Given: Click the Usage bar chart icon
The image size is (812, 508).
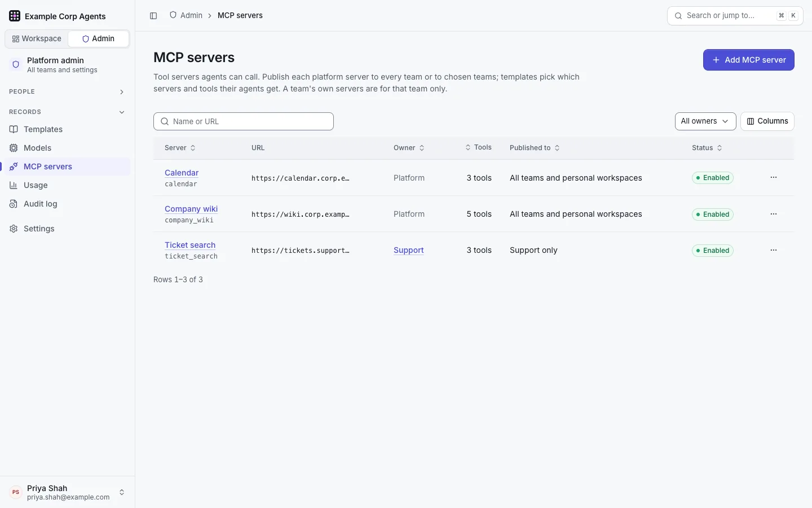Looking at the screenshot, I should (x=14, y=185).
